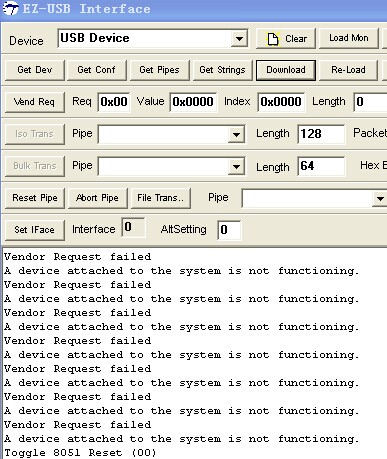The height and width of the screenshot is (459, 387).
Task: Click the Iso Trans button
Action: (x=35, y=134)
